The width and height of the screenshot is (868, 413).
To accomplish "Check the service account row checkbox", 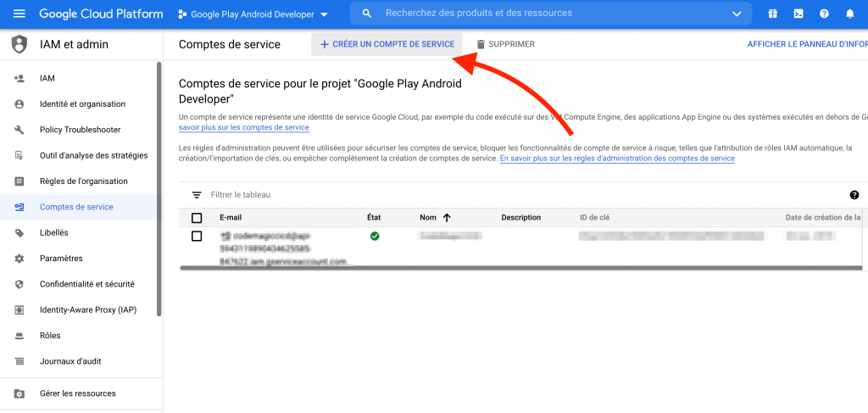I will [197, 237].
